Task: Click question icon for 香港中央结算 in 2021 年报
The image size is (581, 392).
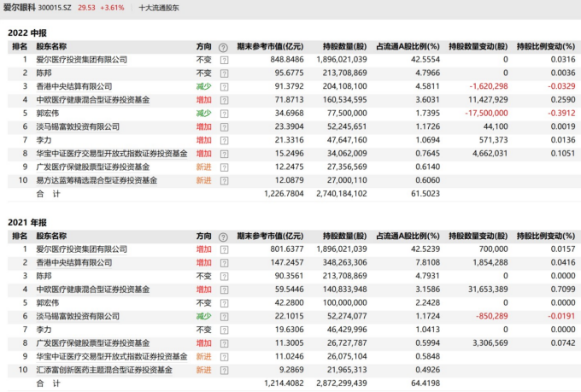Action: [x=224, y=263]
